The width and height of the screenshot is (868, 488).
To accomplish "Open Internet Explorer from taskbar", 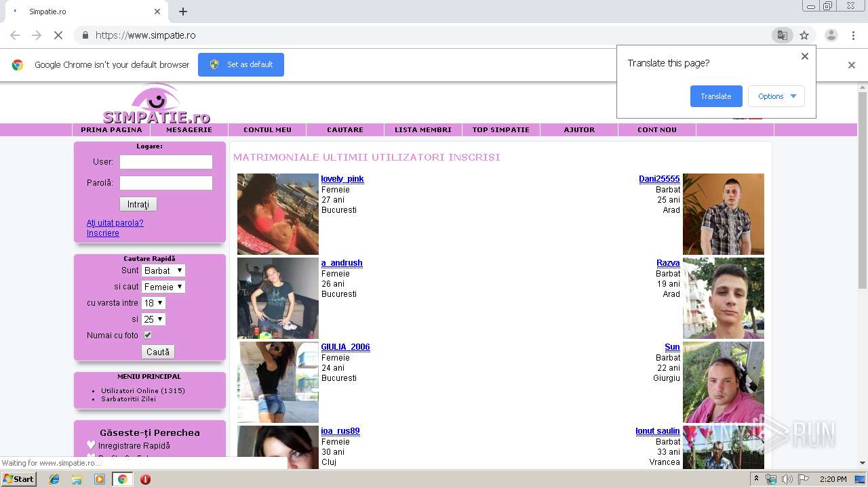I will pyautogui.click(x=54, y=479).
